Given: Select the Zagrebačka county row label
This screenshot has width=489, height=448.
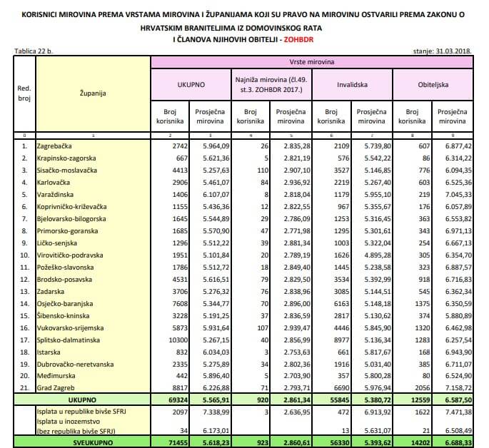Looking at the screenshot, I should click(56, 146).
